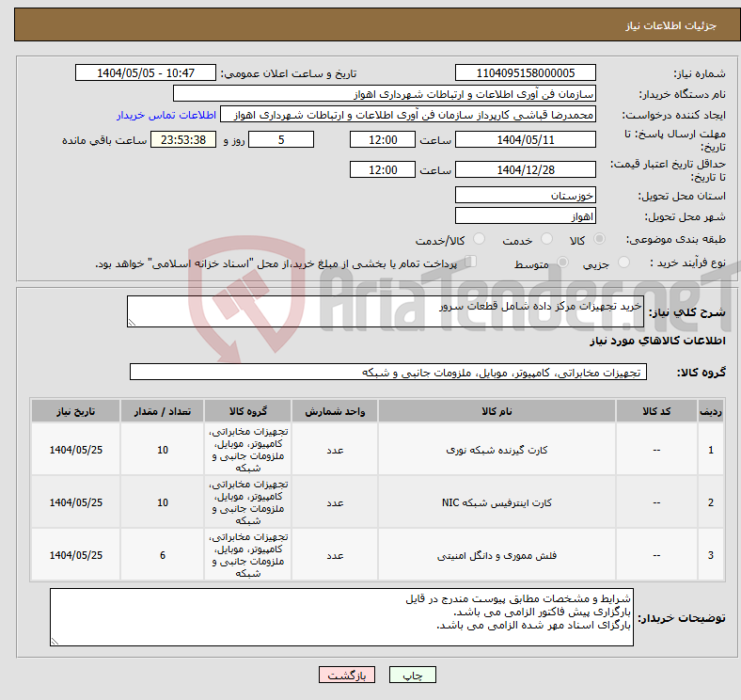741x700 pixels.
Task: Click quantity 10 for NIC card row
Action: 163,502
